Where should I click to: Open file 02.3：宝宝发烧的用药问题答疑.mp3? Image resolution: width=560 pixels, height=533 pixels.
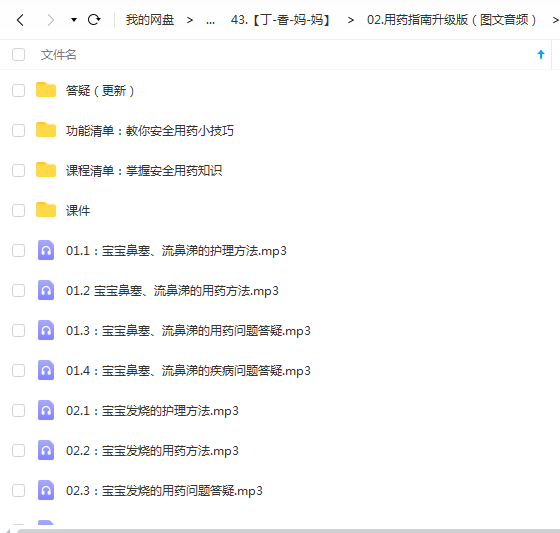[164, 491]
